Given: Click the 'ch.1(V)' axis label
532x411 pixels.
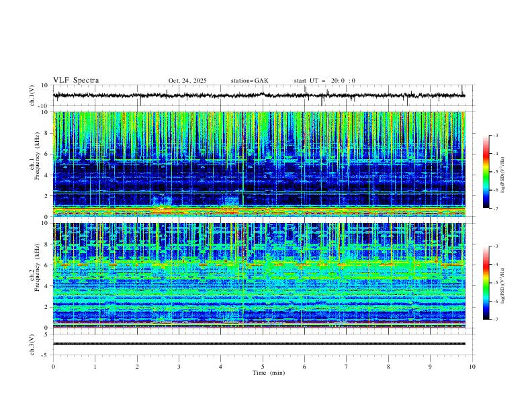Looking at the screenshot, I should pyautogui.click(x=32, y=95).
